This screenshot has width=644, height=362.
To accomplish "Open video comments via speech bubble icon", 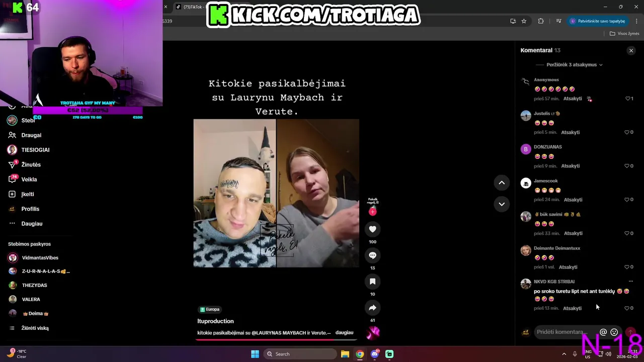I will click(x=372, y=255).
